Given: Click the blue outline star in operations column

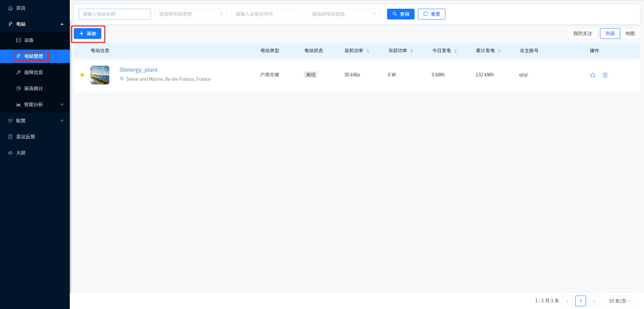Looking at the screenshot, I should click(x=593, y=75).
